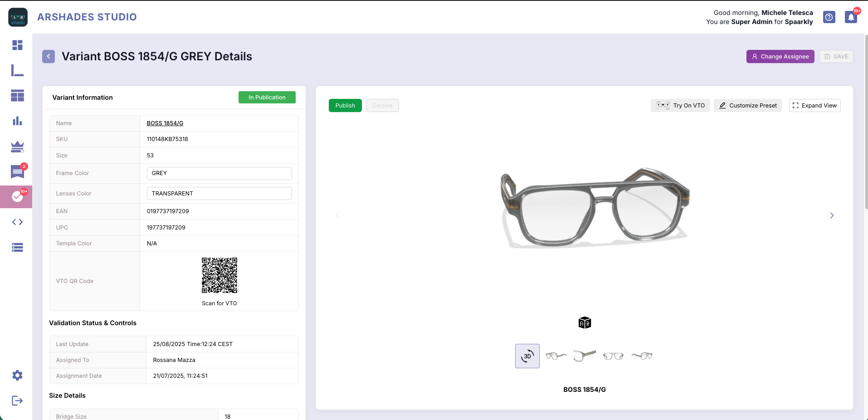868x420 pixels.
Task: Expand View of the 3D model
Action: pyautogui.click(x=814, y=106)
